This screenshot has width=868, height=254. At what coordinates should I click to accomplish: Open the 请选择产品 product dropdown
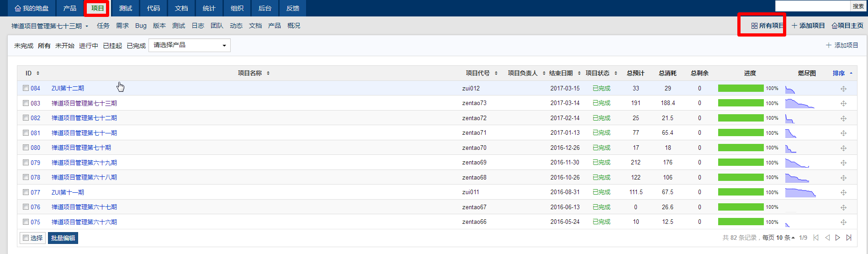(x=189, y=45)
